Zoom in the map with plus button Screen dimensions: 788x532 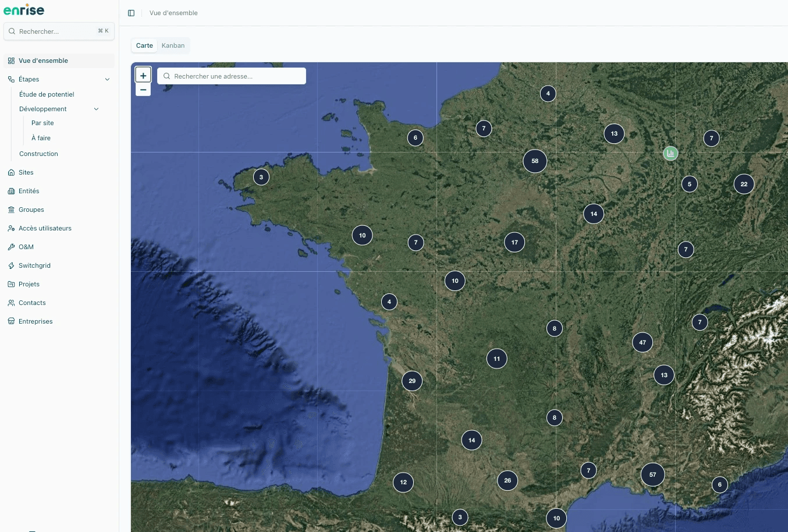point(143,75)
